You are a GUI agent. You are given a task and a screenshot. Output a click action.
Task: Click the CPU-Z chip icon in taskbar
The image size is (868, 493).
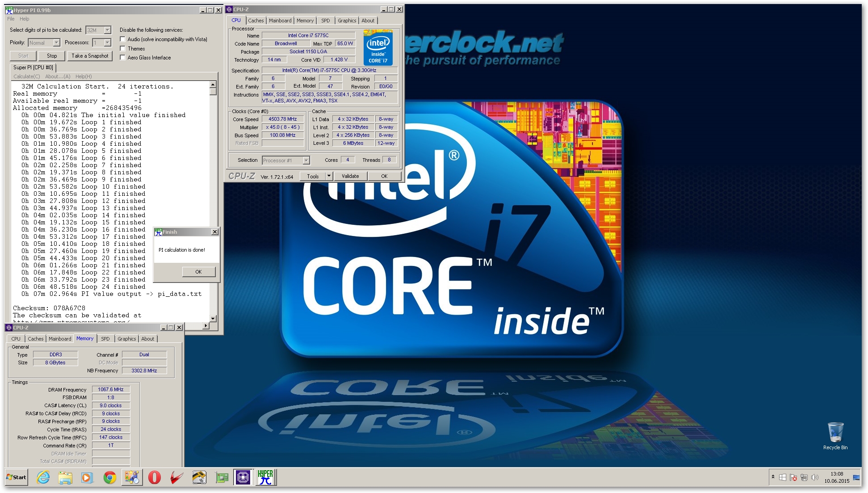[x=243, y=477]
